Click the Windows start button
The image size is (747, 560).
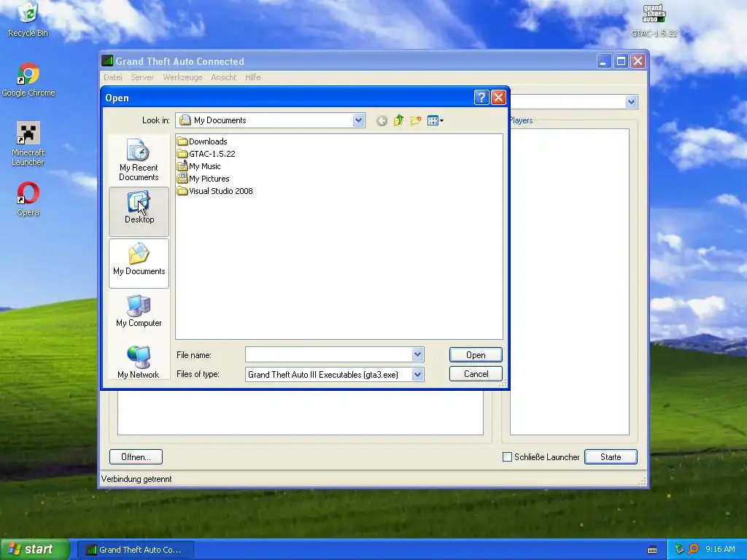pyautogui.click(x=34, y=549)
